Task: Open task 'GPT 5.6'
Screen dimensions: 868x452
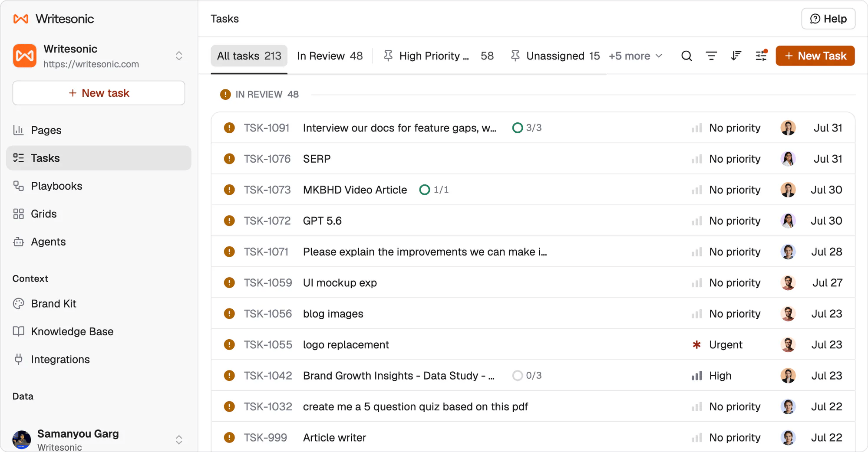Action: [x=323, y=221]
